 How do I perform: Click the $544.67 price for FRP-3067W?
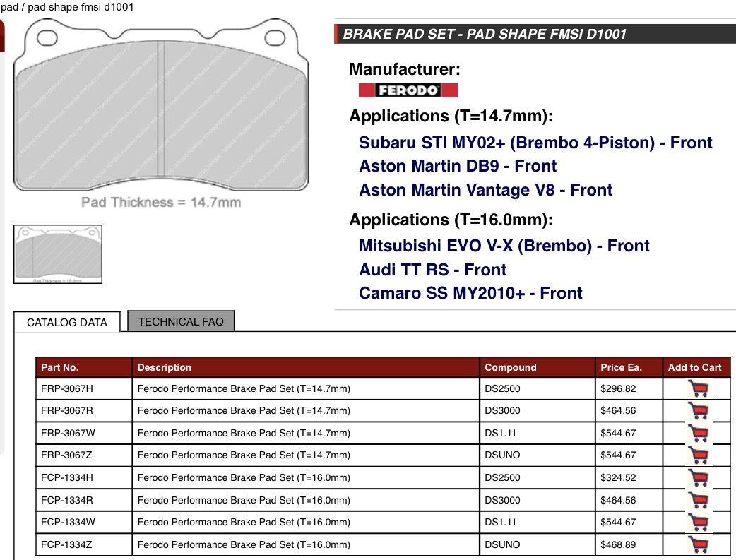pos(629,433)
